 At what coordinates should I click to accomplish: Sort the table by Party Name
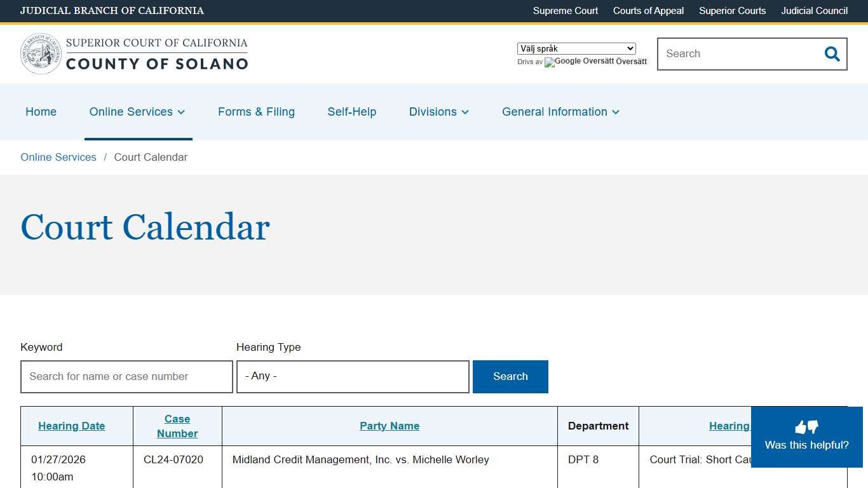390,426
